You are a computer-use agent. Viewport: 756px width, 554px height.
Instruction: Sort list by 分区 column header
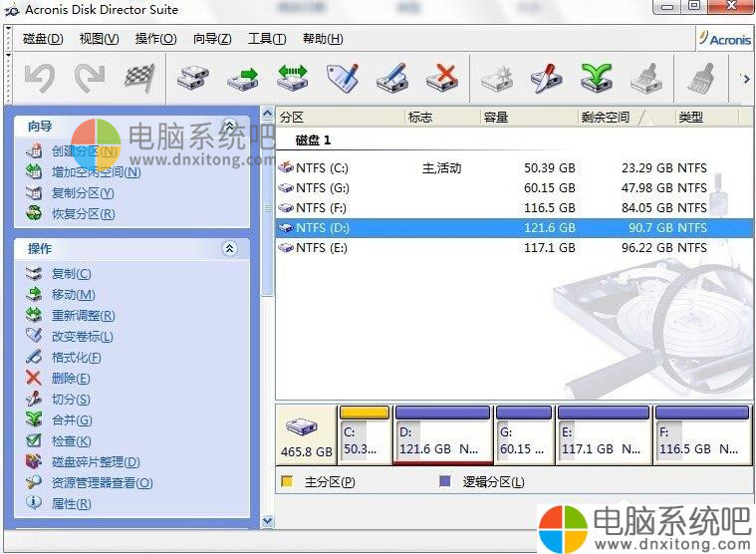click(x=340, y=118)
